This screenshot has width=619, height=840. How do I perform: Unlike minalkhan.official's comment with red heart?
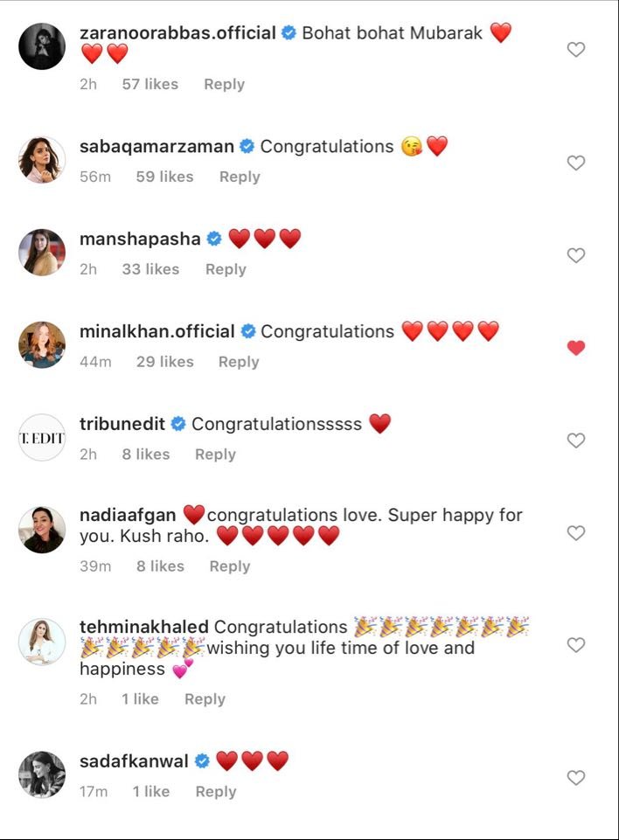pos(575,348)
